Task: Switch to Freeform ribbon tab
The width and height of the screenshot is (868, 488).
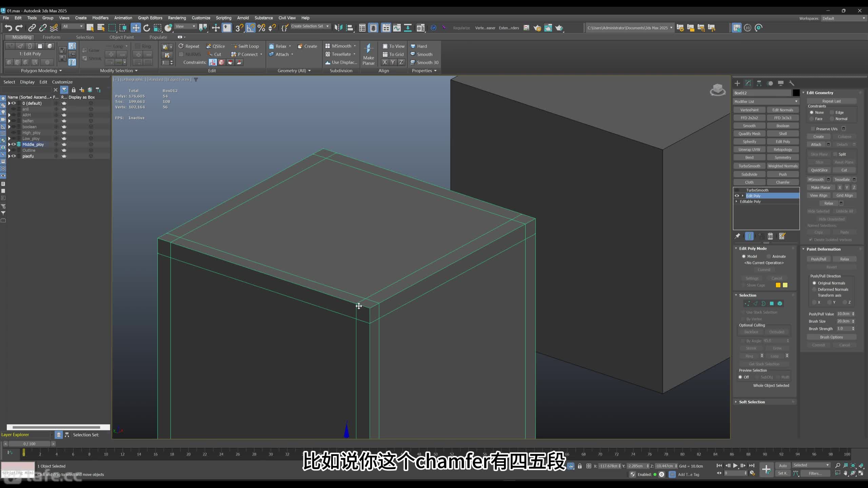Action: [x=52, y=37]
